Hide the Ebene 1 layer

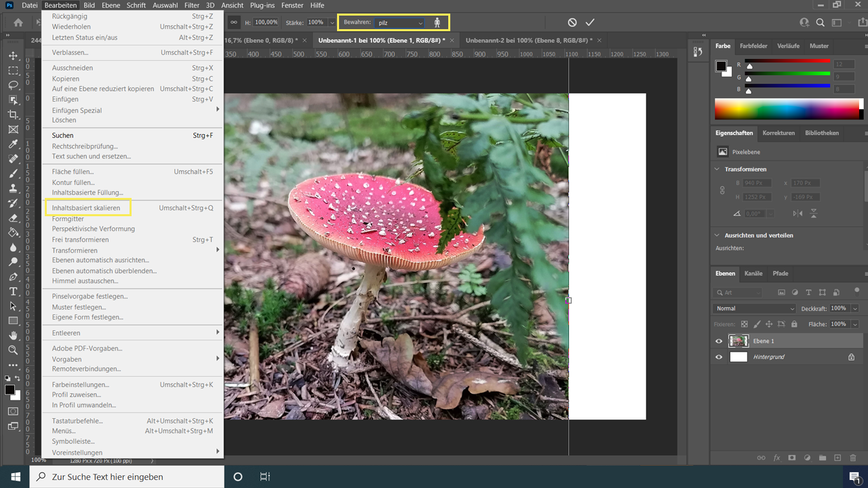click(x=718, y=341)
